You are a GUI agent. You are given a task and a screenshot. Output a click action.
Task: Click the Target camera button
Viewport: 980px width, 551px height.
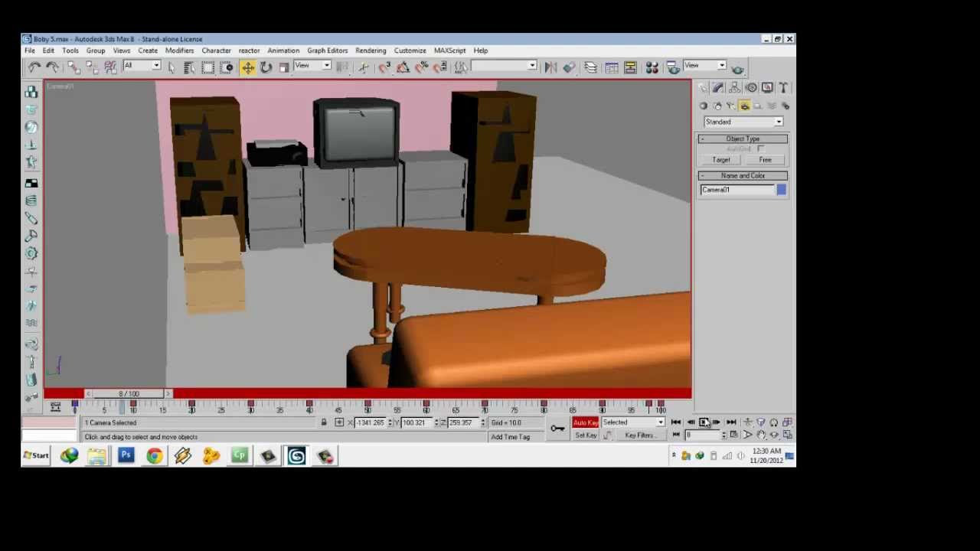coord(721,160)
